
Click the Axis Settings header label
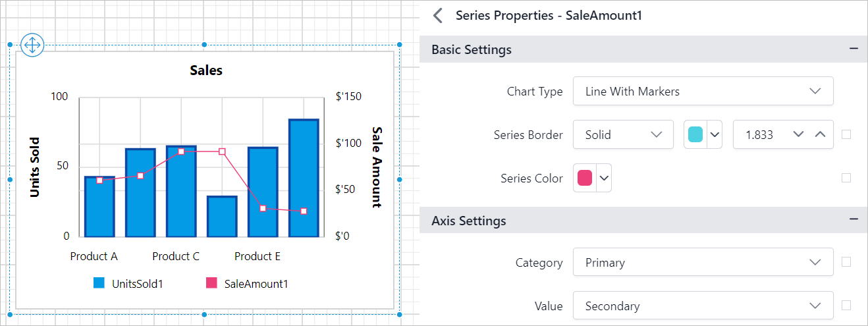469,221
